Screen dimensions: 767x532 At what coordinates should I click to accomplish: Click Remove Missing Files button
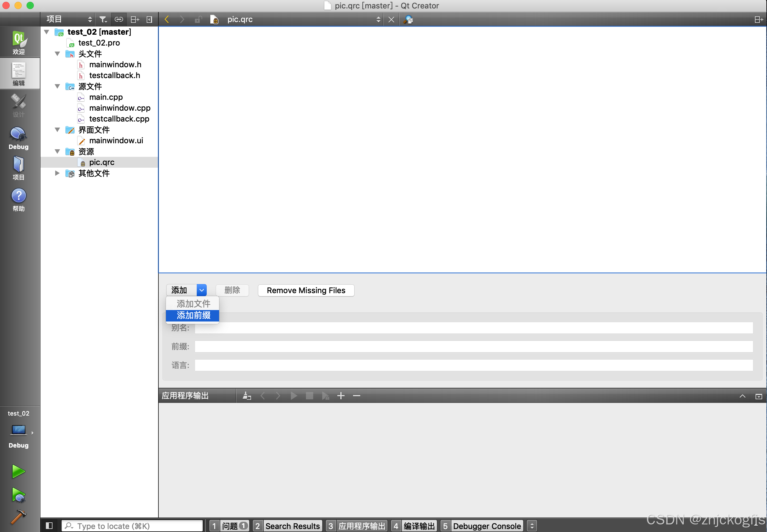pos(306,290)
